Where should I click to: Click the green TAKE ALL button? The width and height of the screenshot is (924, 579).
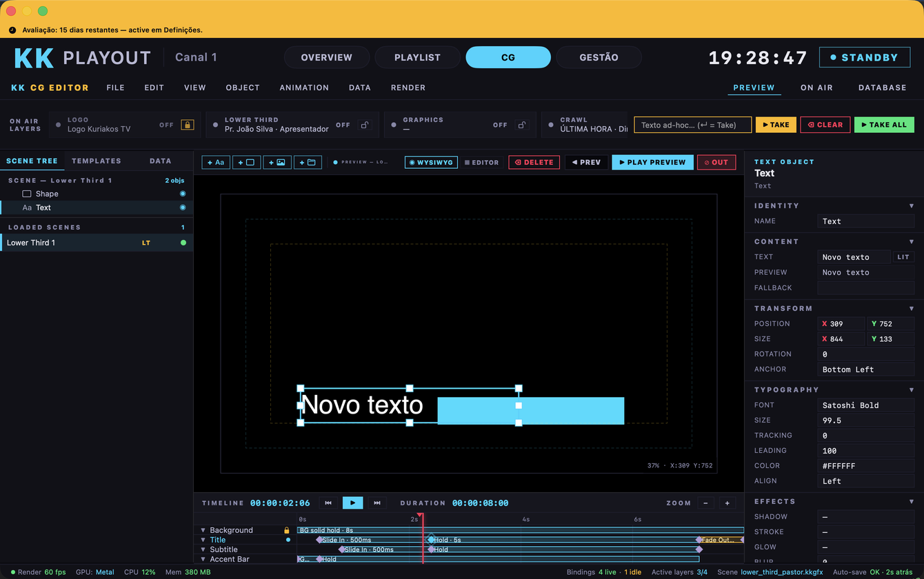(x=884, y=125)
